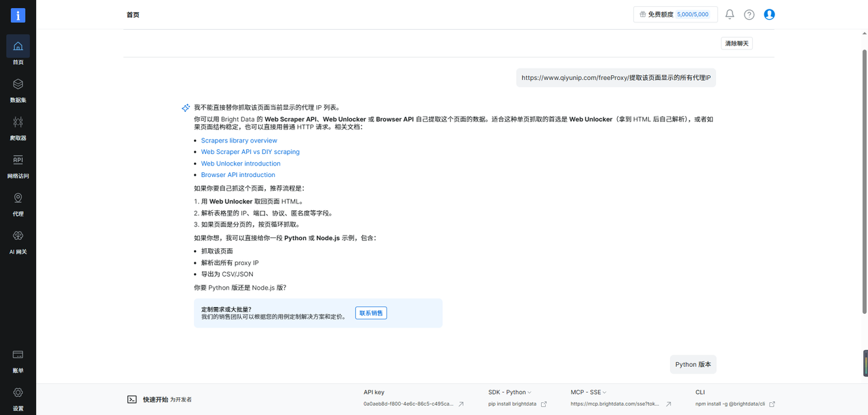Expand the SDK - Python dropdown
868x415 pixels.
click(510, 392)
